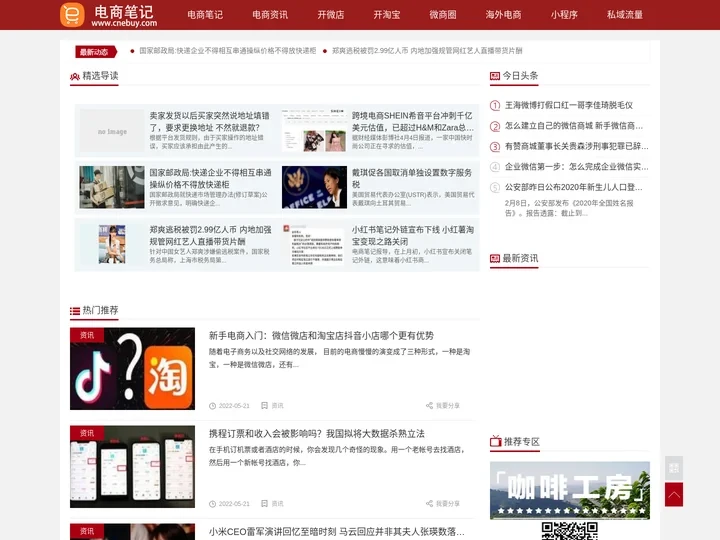Image resolution: width=720 pixels, height=540 pixels.
Task: Click the 推荐专区 TV icon
Action: click(x=495, y=441)
